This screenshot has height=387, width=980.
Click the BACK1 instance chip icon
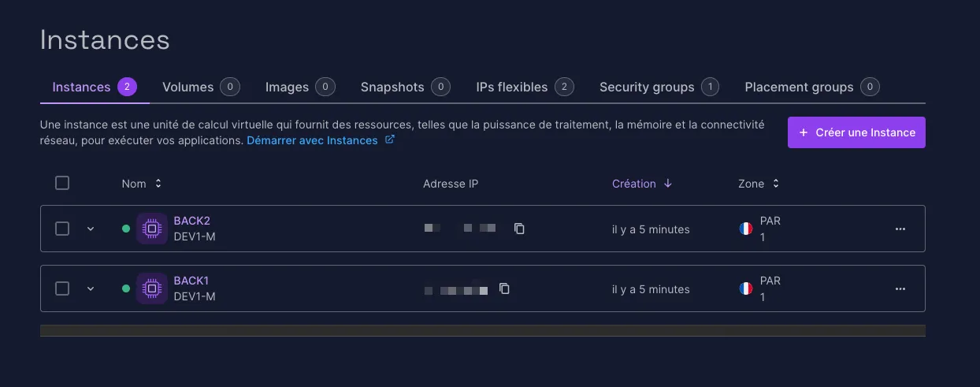click(151, 288)
